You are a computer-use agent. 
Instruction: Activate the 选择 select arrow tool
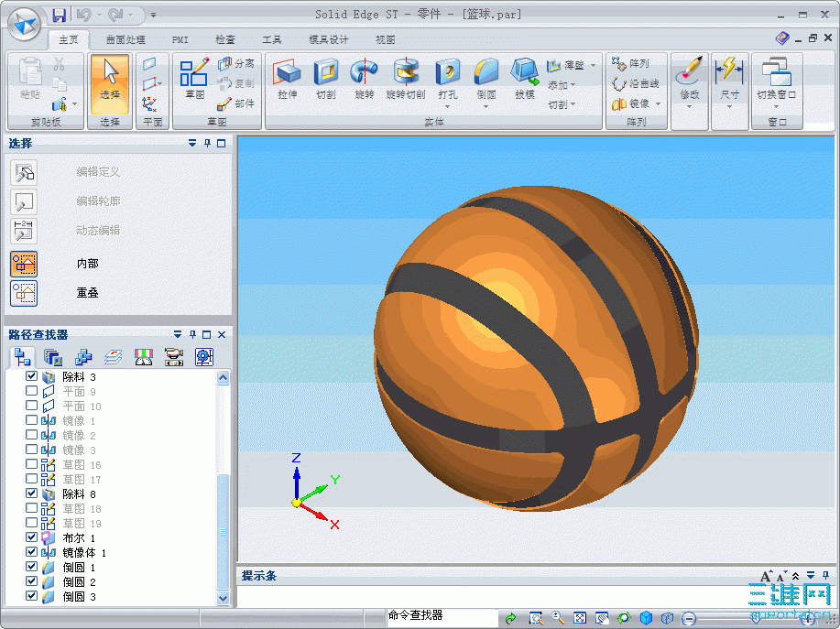click(x=110, y=84)
